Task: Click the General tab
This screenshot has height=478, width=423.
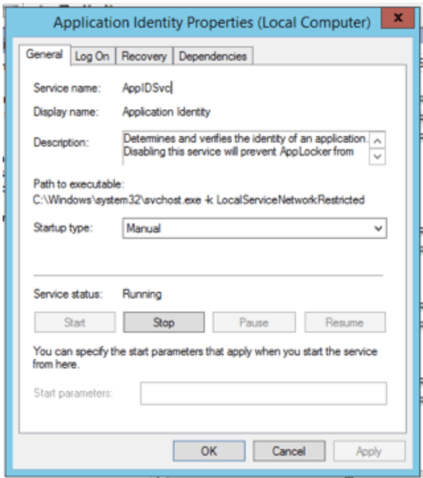Action: [x=45, y=54]
